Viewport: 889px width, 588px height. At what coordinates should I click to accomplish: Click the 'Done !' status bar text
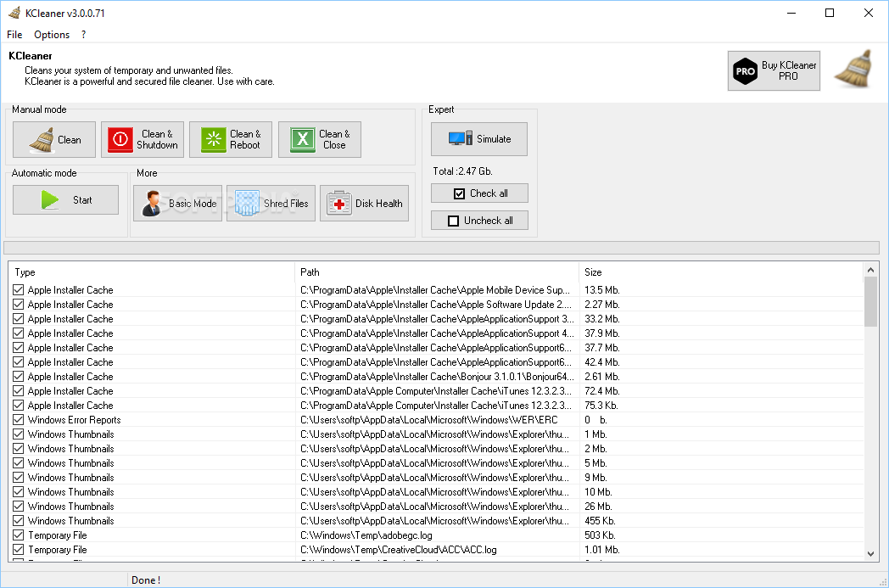click(x=146, y=580)
